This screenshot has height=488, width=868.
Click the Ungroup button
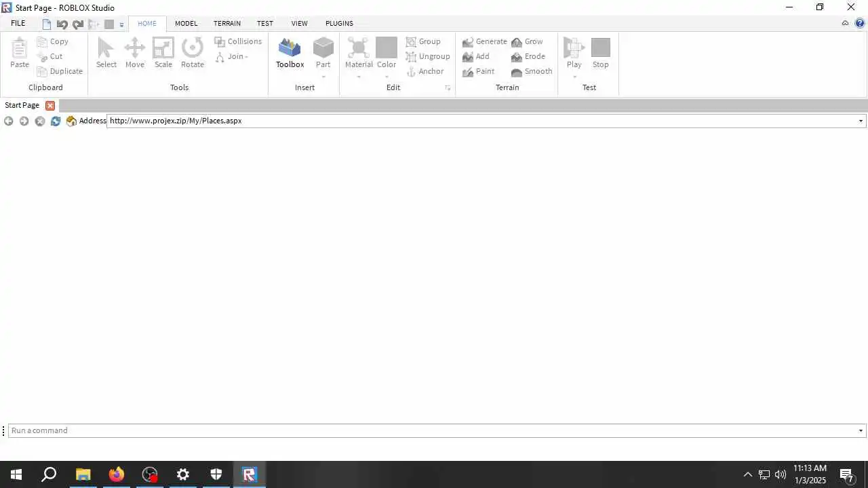[428, 56]
